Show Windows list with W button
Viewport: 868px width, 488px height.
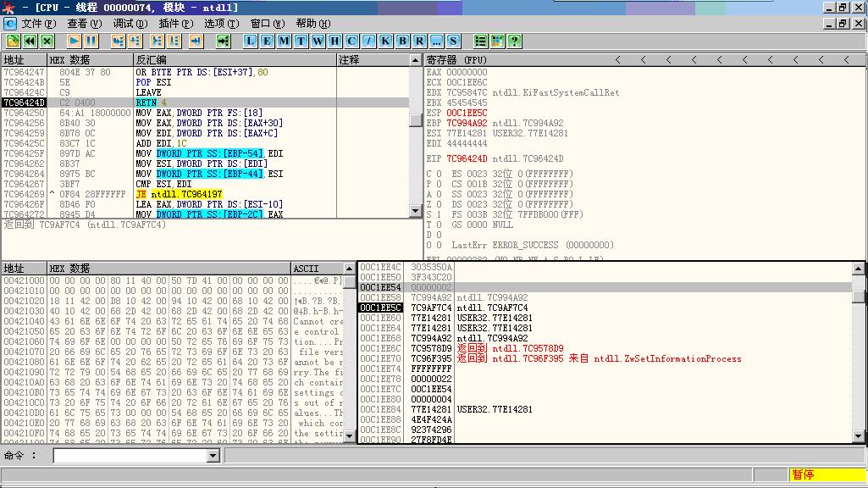tap(318, 41)
